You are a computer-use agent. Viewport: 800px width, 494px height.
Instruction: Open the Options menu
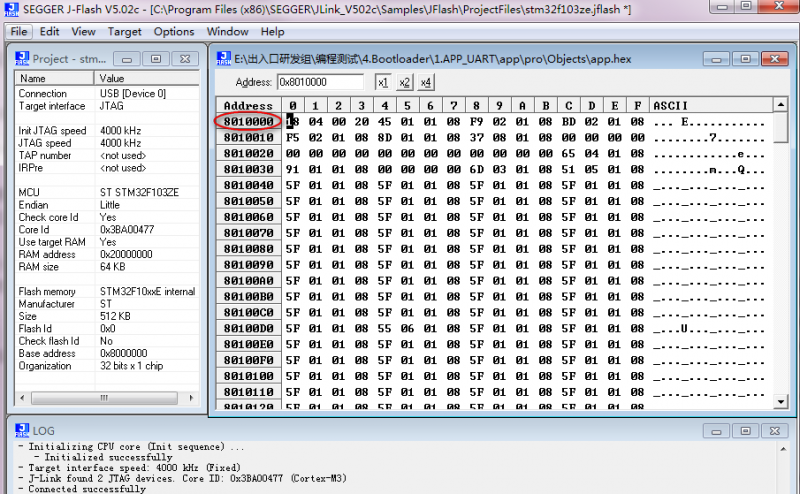(x=174, y=32)
